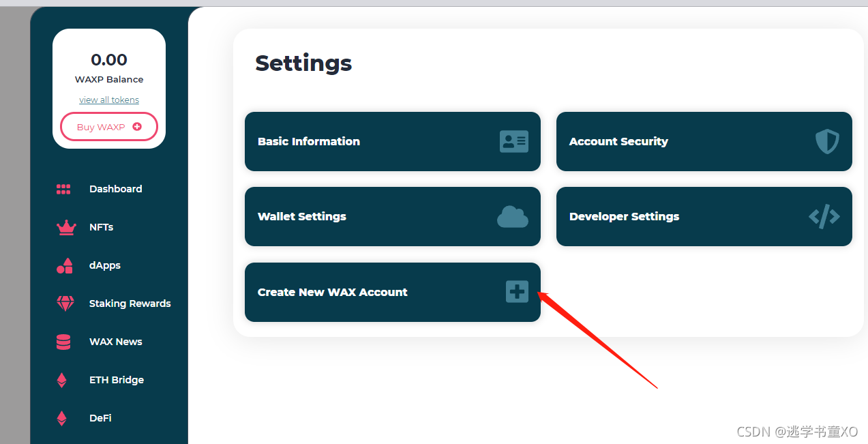868x444 pixels.
Task: Click the NFTs crown icon
Action: point(66,227)
